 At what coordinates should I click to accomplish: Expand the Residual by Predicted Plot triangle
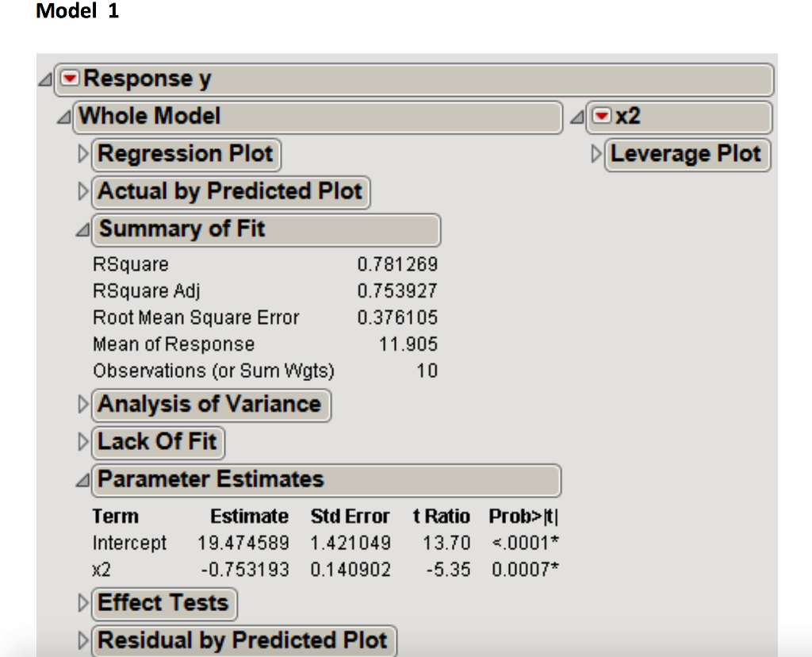coord(84,640)
